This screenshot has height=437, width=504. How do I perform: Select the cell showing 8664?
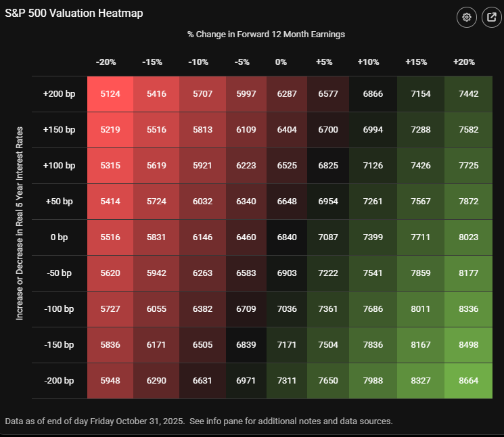point(468,381)
